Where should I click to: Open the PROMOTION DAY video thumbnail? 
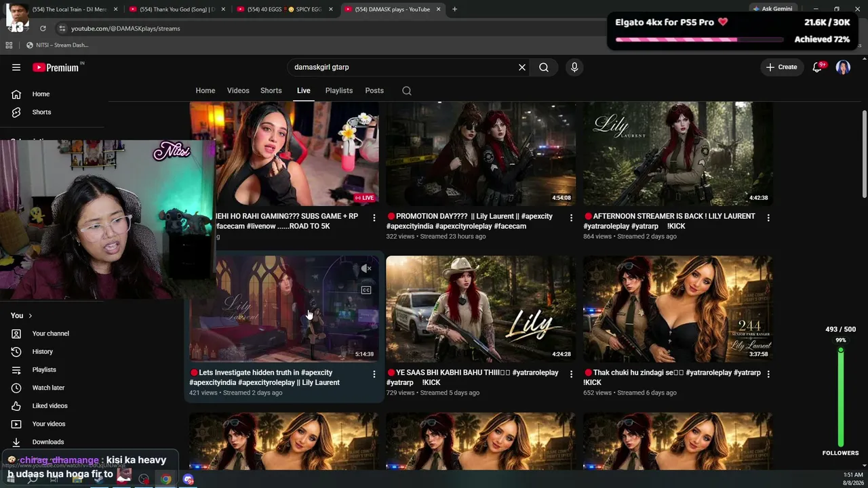coord(481,154)
